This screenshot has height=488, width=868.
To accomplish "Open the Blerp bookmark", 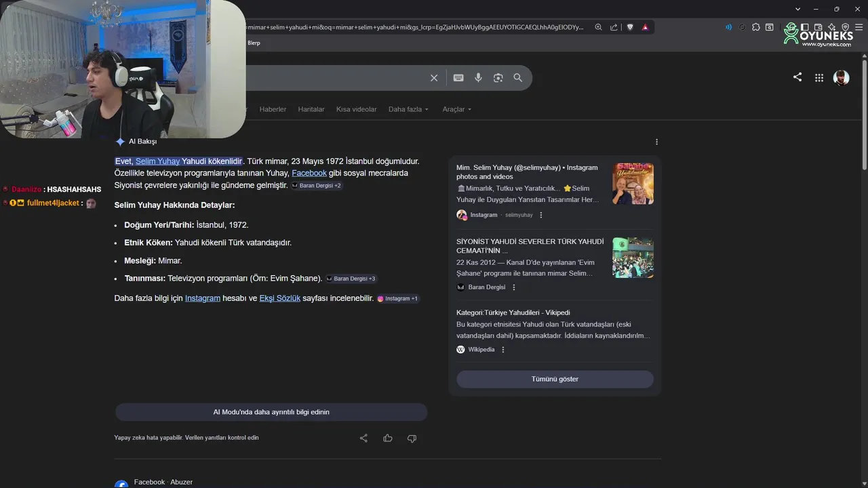I will [254, 43].
